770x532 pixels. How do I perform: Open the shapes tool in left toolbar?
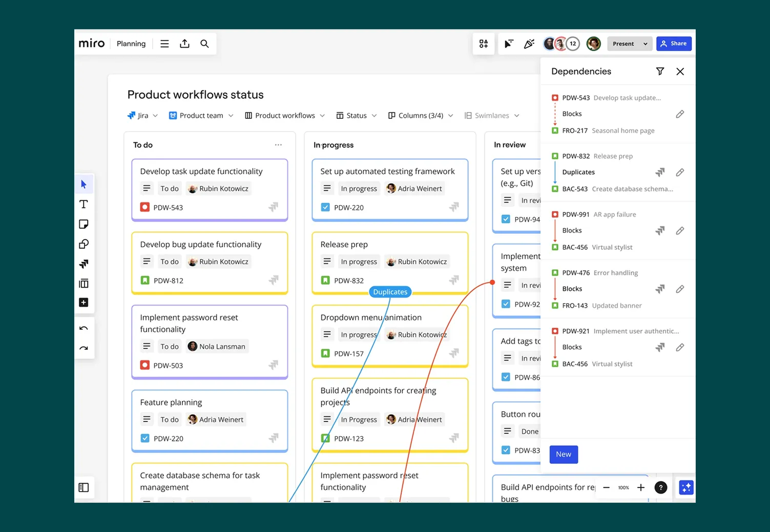84,244
